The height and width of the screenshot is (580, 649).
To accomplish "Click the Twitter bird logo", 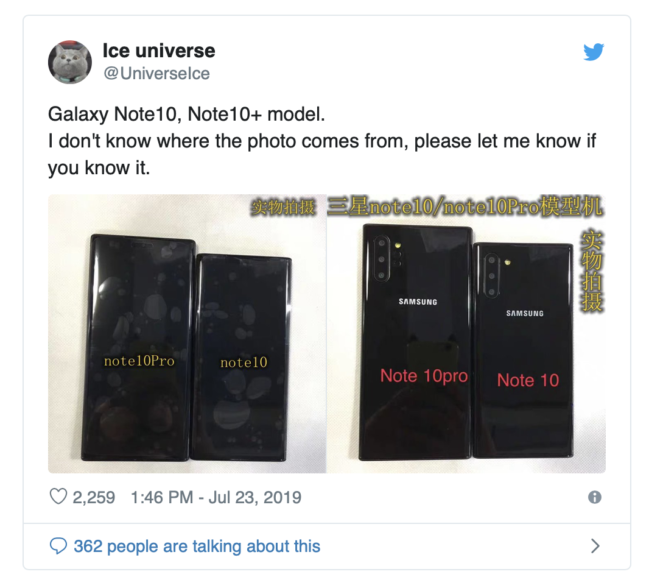I will point(594,52).
